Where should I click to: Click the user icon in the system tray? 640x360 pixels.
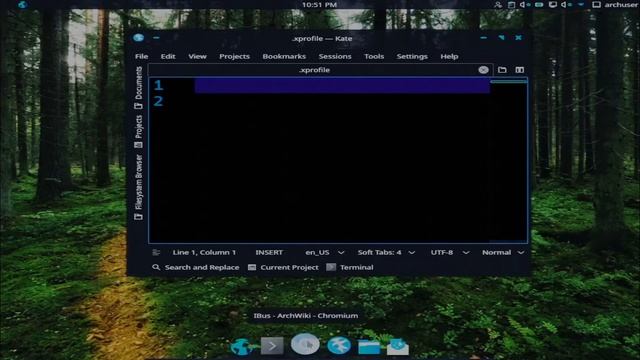(x=498, y=4)
